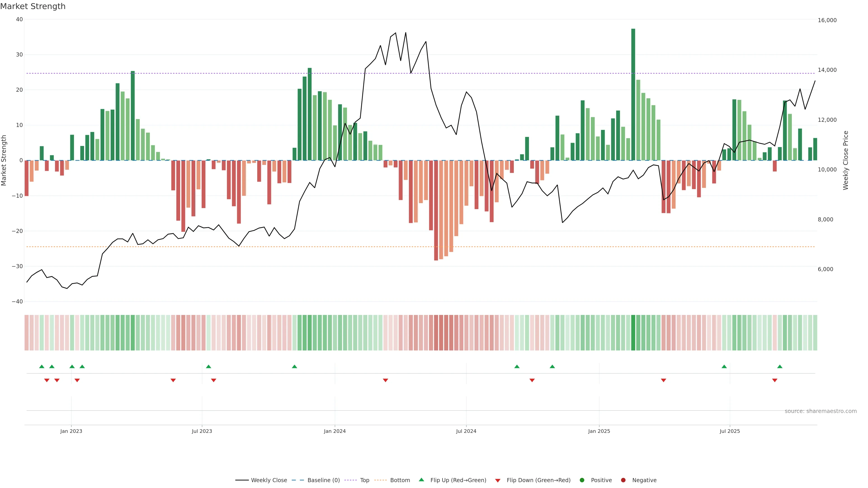The width and height of the screenshot is (868, 488).
Task: Click the Jul 2025 x-axis label
Action: coord(729,431)
